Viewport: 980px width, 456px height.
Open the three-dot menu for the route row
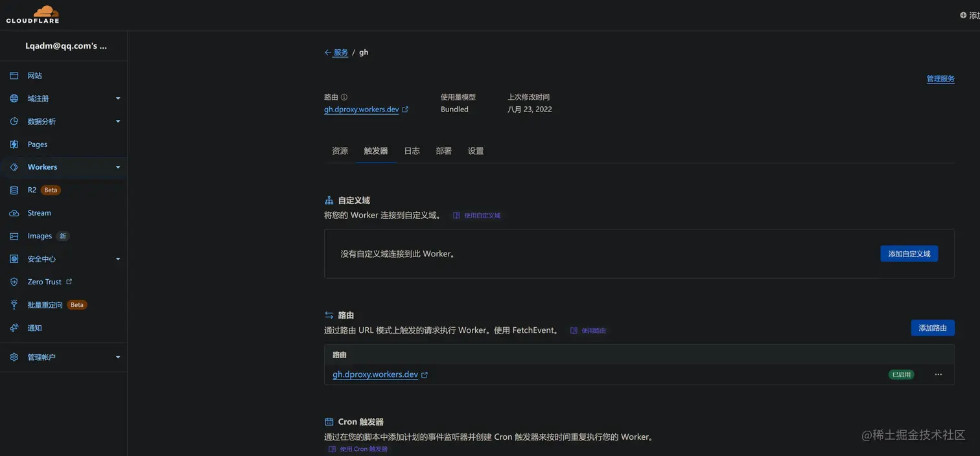(x=938, y=374)
